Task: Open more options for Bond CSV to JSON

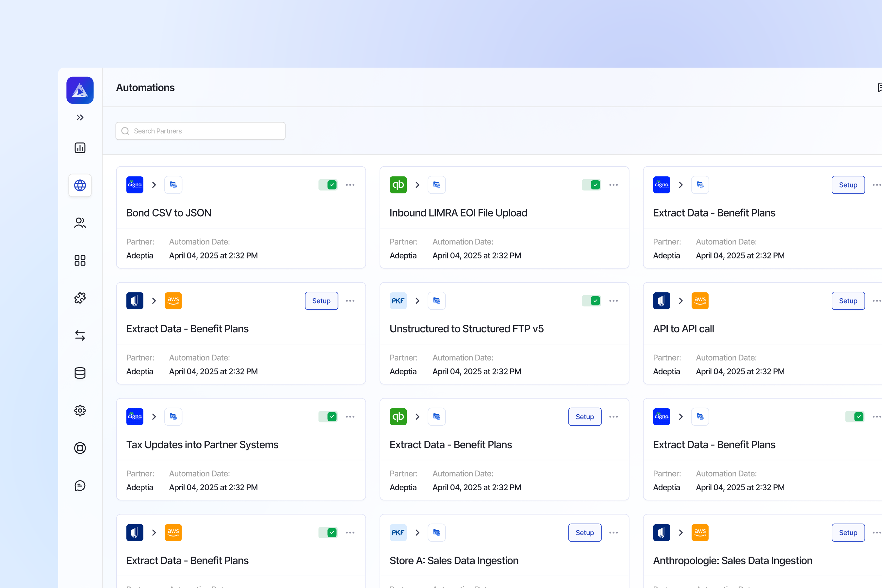Action: point(350,185)
